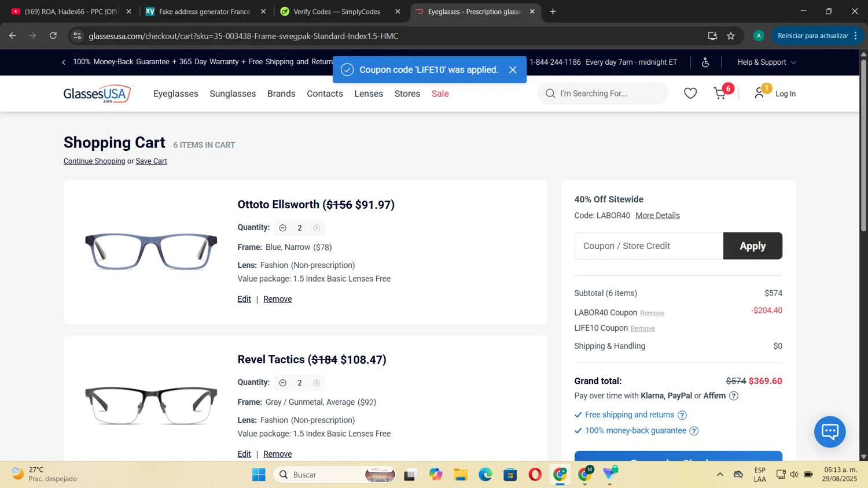The width and height of the screenshot is (868, 488).
Task: Open the 27°C weather widget
Action: click(43, 474)
